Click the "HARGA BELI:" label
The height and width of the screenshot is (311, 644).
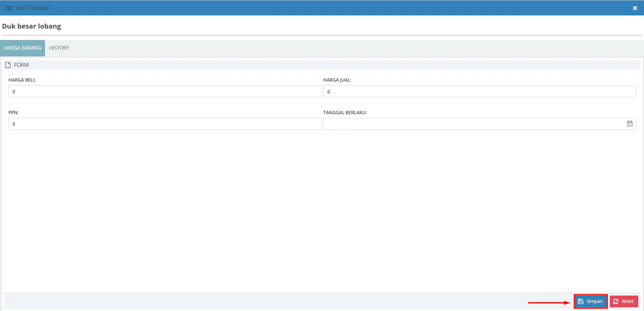pos(22,80)
